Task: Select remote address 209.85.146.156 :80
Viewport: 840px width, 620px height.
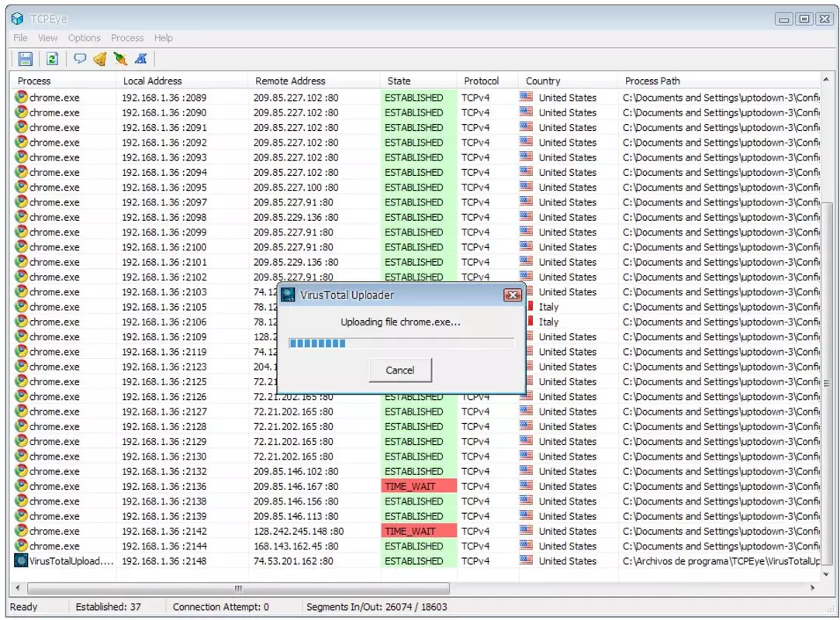Action: [296, 501]
